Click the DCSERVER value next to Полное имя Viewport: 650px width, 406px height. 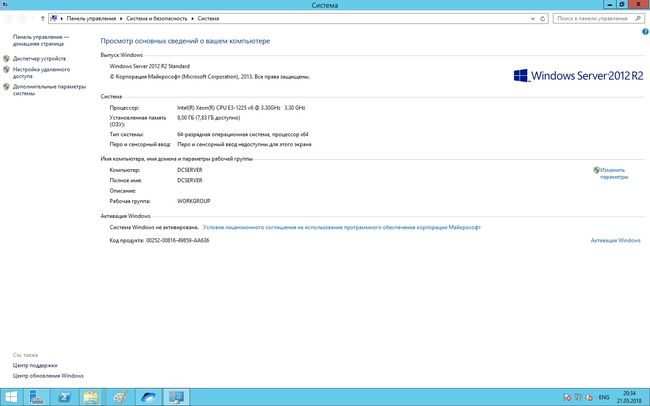pyautogui.click(x=190, y=180)
